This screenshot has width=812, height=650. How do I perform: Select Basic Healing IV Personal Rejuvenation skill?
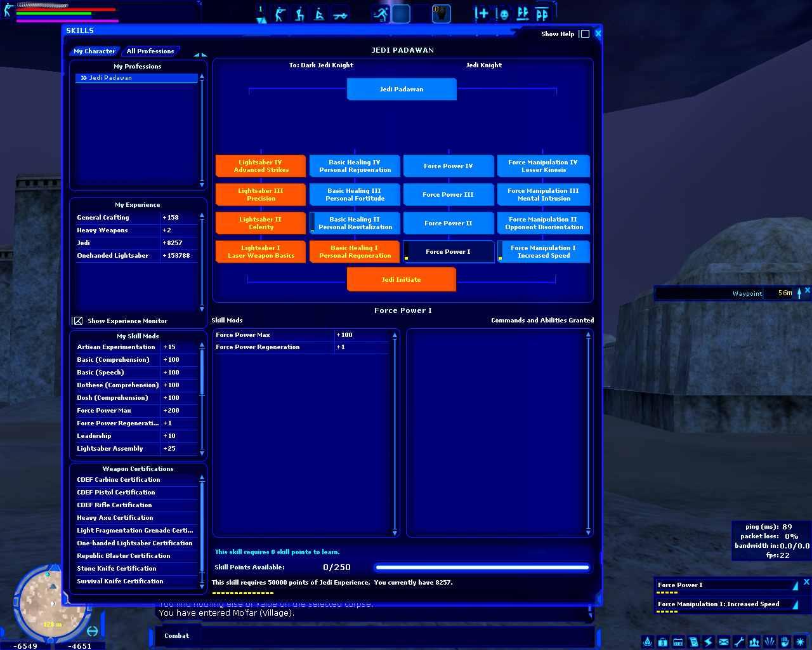pos(355,166)
